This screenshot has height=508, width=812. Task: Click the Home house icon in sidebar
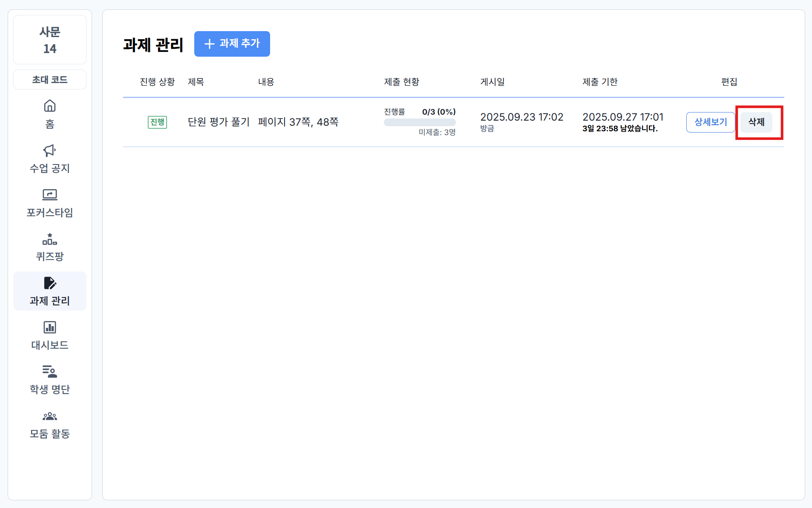click(50, 106)
